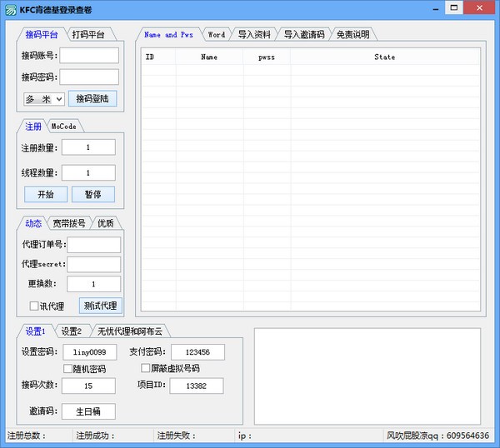
Task: Click the log output text area
Action: pos(367,376)
